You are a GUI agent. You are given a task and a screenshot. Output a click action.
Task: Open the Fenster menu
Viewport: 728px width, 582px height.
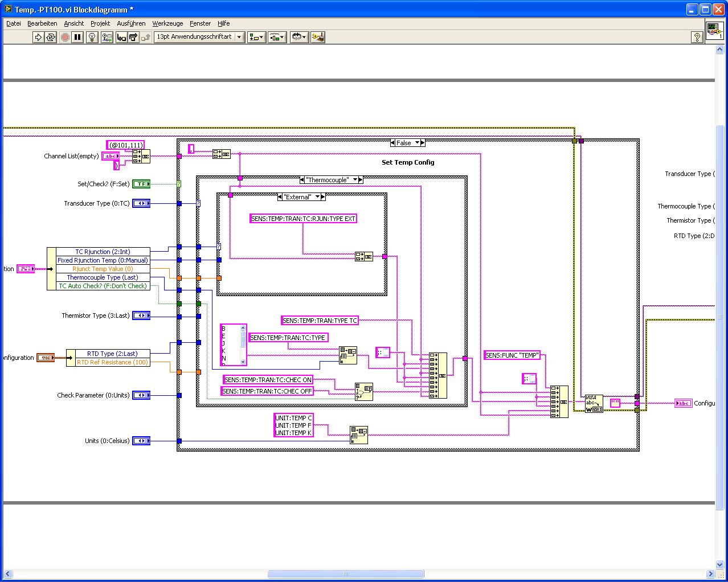click(200, 23)
